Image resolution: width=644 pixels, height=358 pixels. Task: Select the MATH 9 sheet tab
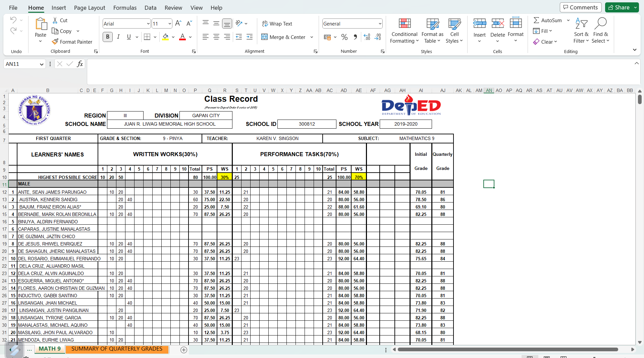[x=50, y=349]
